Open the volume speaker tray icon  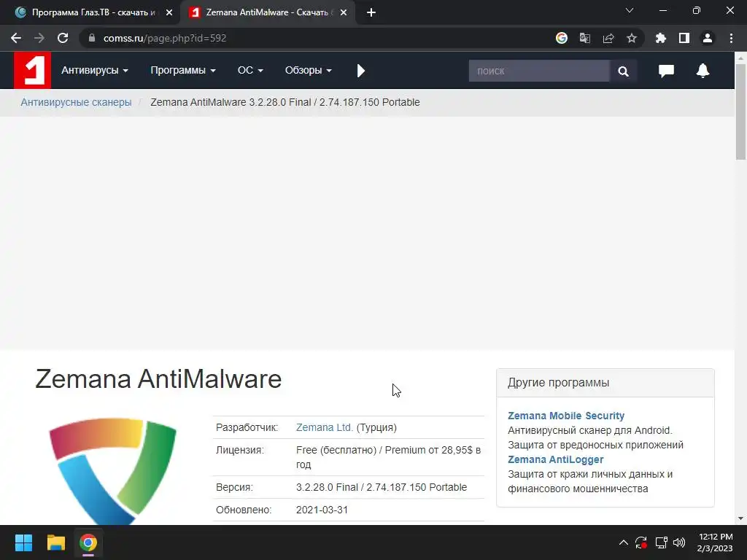679,542
